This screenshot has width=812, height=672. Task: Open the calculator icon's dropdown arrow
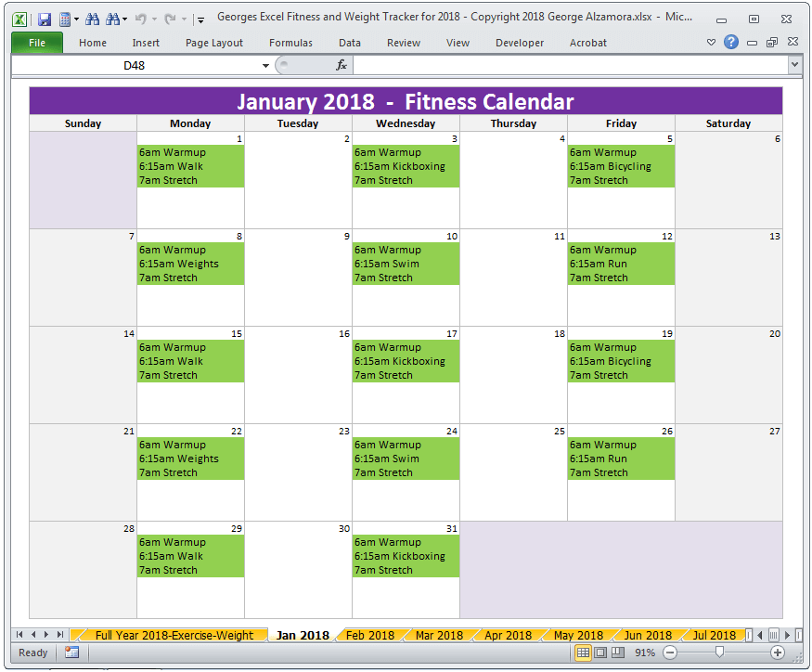(x=77, y=19)
